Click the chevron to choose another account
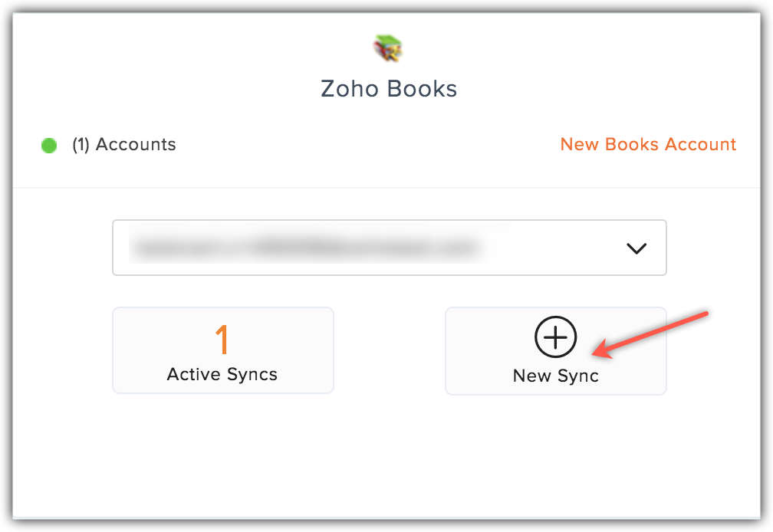The width and height of the screenshot is (773, 532). (635, 248)
